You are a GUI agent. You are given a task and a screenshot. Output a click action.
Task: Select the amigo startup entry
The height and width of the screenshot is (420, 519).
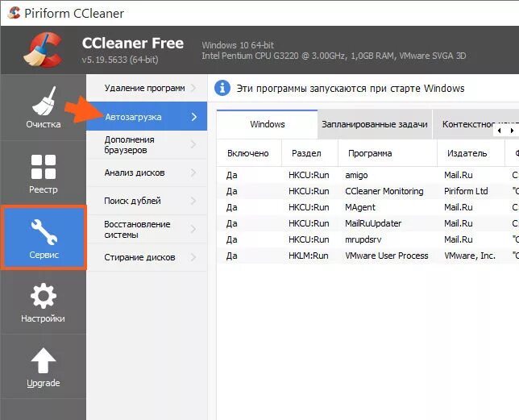367,175
